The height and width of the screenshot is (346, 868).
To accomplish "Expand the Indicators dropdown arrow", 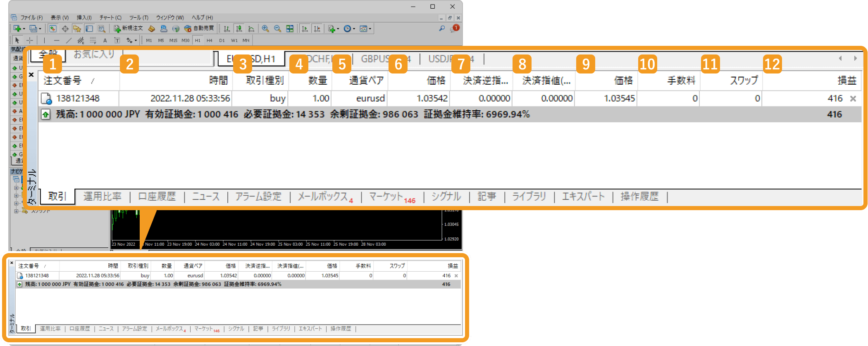I will click(x=338, y=29).
